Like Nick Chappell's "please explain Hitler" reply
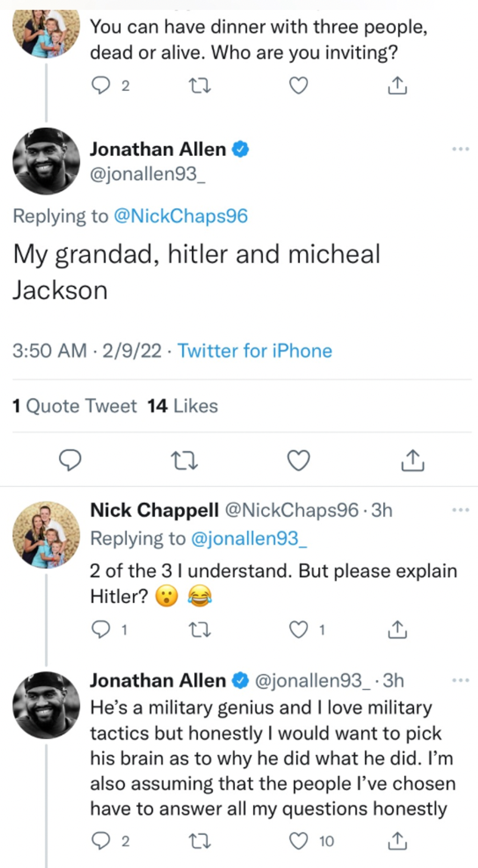Viewport: 478px width, 868px height. coord(299,630)
